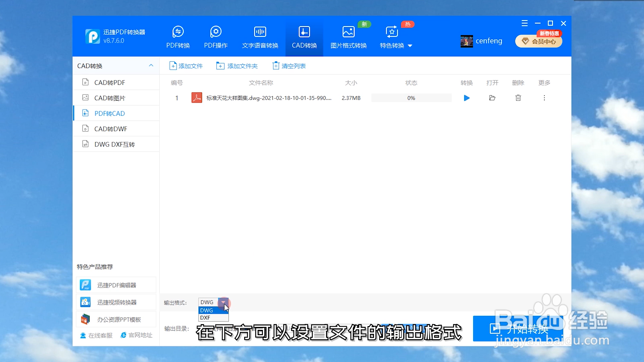Click the 0% conversion progress bar

[411, 98]
